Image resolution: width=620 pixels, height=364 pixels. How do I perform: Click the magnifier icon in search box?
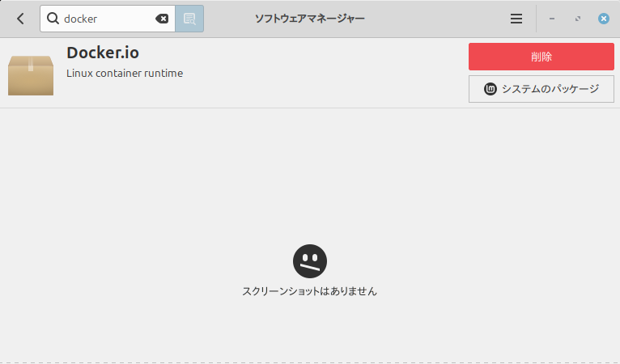click(53, 19)
